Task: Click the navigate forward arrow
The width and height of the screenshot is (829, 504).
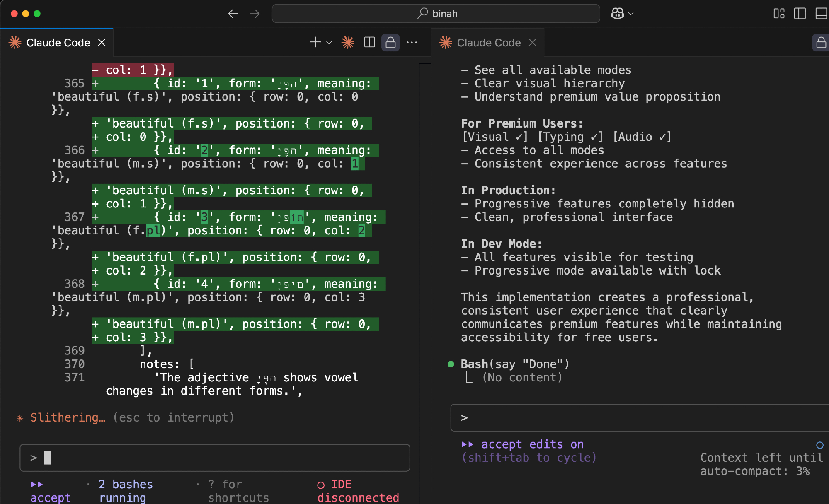Action: pos(255,14)
